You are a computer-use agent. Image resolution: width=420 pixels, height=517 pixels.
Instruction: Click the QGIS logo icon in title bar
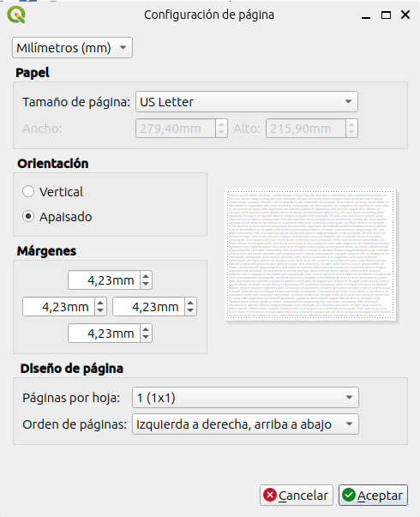[x=16, y=15]
